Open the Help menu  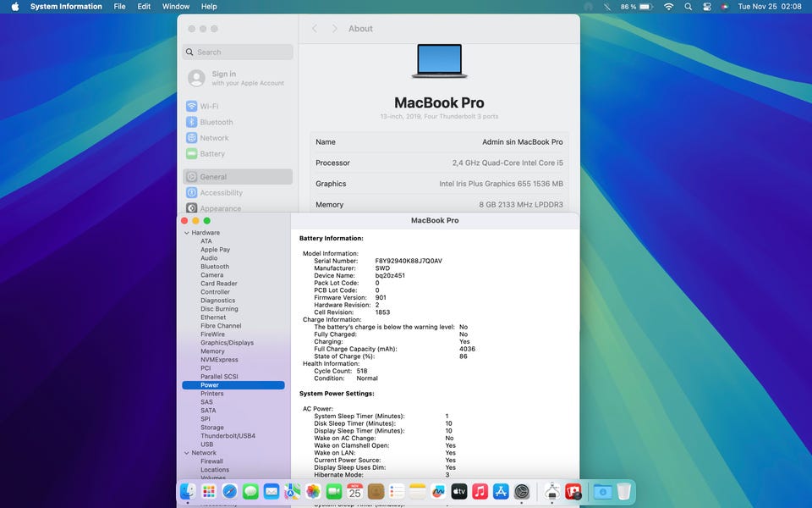[209, 7]
